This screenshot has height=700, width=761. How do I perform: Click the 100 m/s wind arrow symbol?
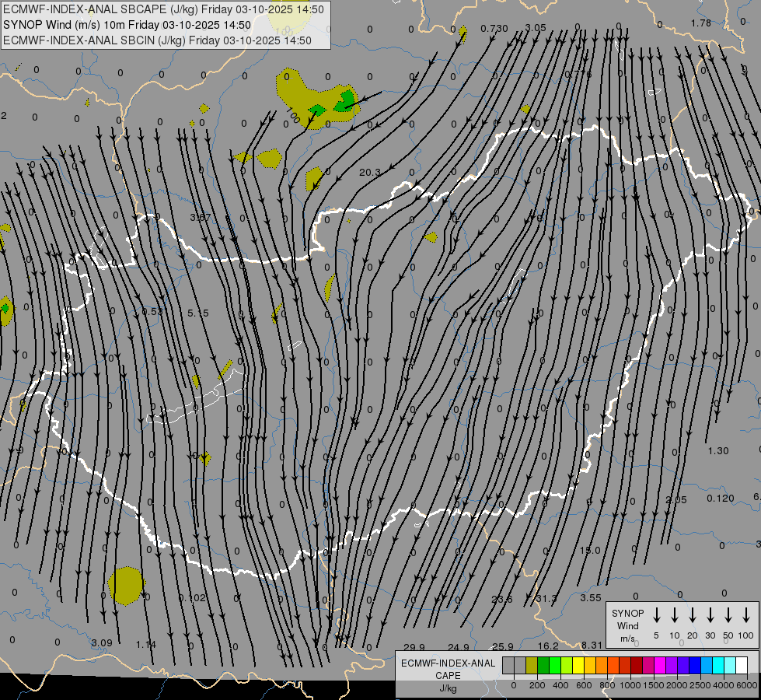746,615
